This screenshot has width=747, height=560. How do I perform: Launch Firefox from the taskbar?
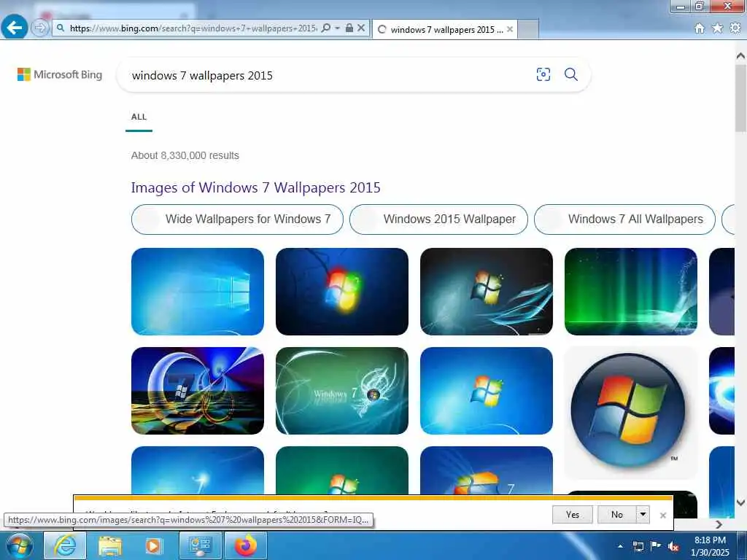tap(245, 545)
